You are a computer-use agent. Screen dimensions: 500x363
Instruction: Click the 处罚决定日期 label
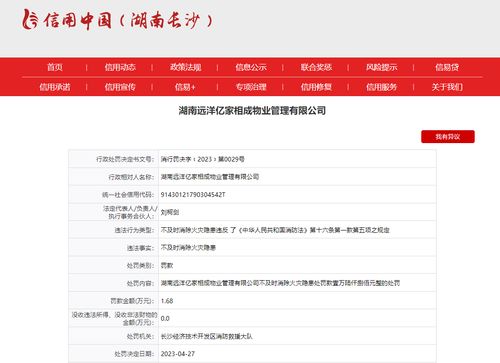click(x=135, y=354)
